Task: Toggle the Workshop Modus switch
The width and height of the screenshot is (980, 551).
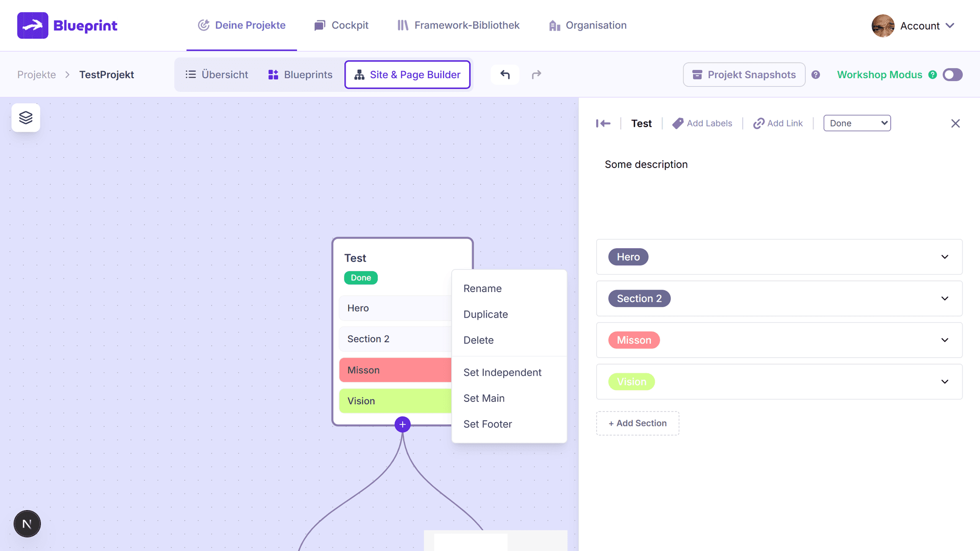Action: click(952, 75)
